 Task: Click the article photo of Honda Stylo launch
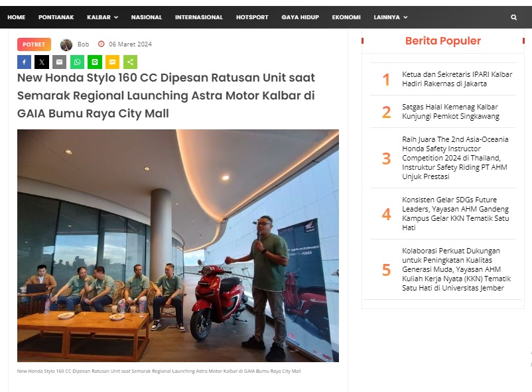coord(178,245)
